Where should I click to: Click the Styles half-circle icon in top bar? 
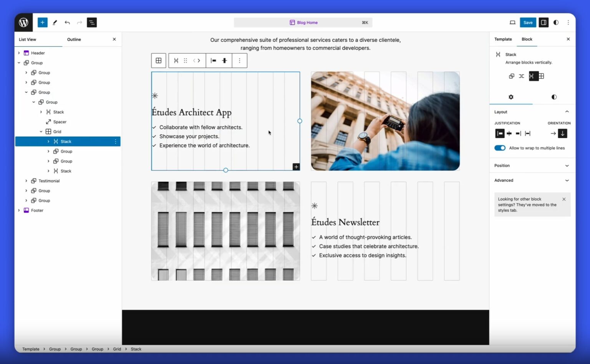pos(556,23)
